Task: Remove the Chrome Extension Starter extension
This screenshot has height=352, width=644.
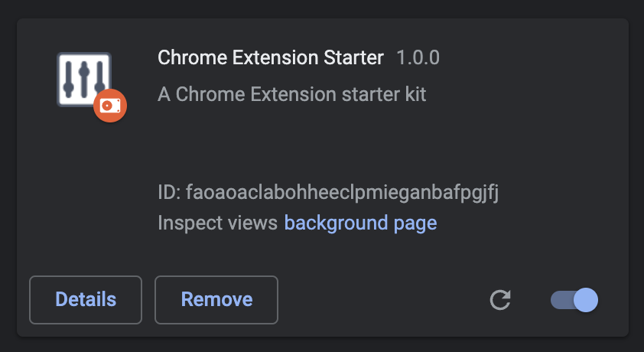Action: pyautogui.click(x=216, y=300)
